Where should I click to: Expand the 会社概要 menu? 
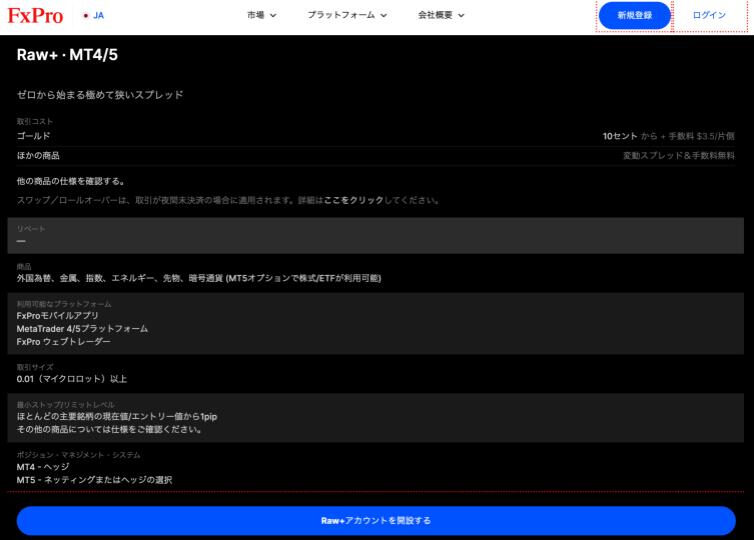pos(441,15)
